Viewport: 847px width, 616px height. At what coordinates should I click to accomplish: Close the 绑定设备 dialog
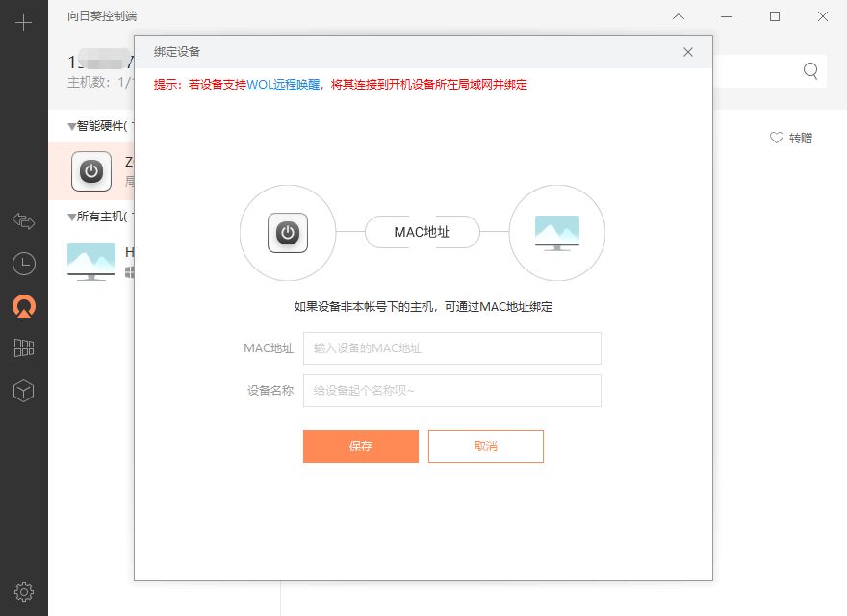pyautogui.click(x=688, y=52)
